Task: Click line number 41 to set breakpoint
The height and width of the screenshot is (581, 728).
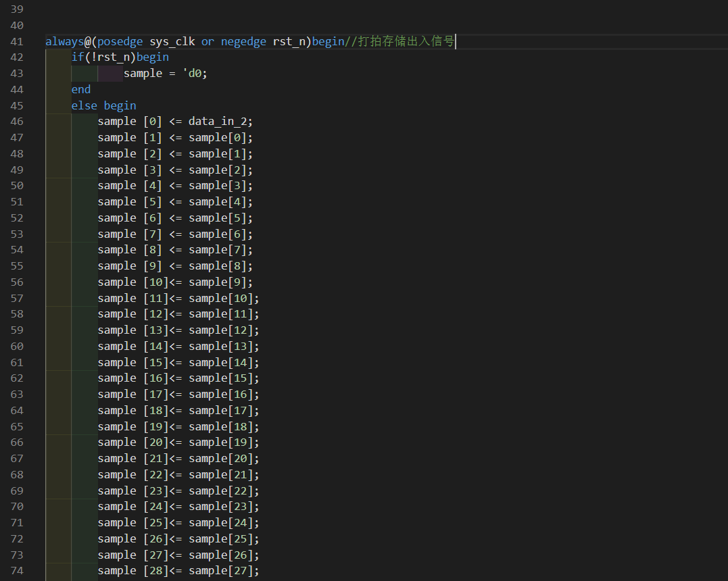Action: [17, 41]
